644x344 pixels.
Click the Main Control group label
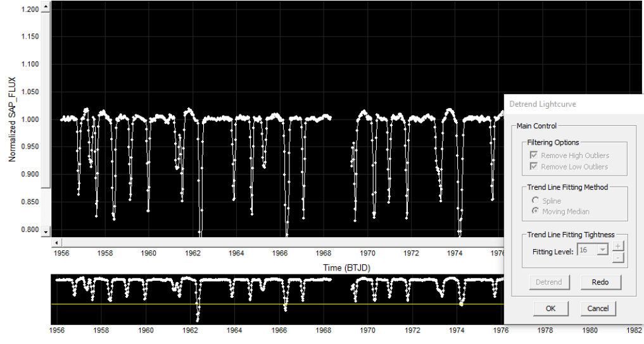[x=536, y=126]
